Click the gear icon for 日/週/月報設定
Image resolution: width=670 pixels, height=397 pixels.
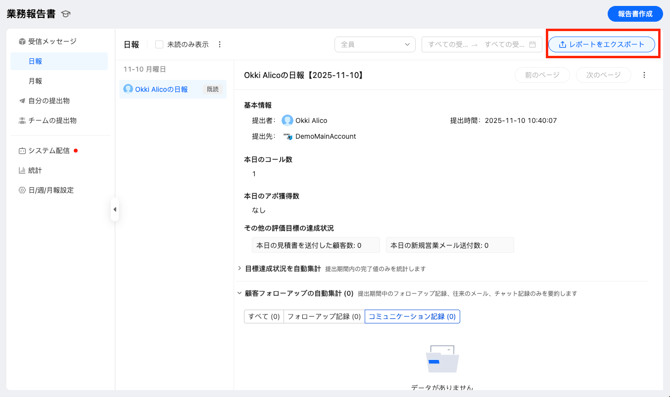pyautogui.click(x=22, y=190)
